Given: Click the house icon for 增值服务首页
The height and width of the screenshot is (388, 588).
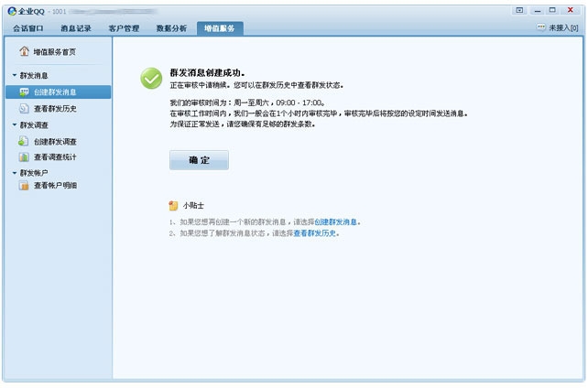Looking at the screenshot, I should tap(25, 51).
